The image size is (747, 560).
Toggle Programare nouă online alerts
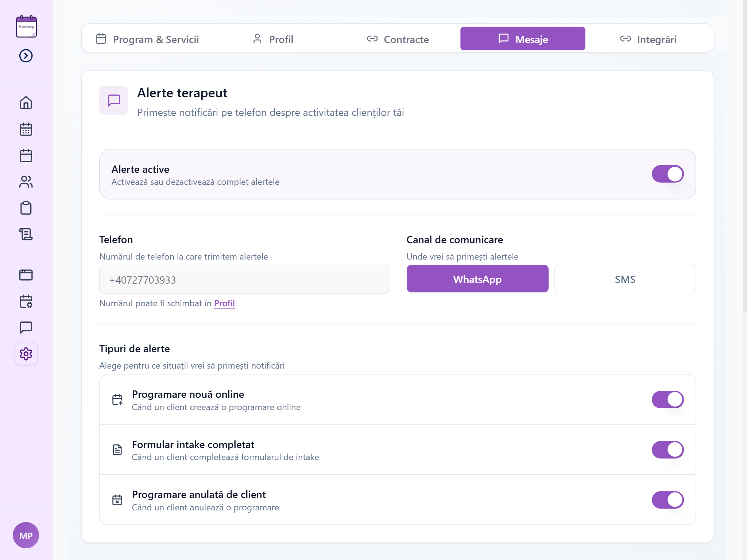click(x=667, y=400)
